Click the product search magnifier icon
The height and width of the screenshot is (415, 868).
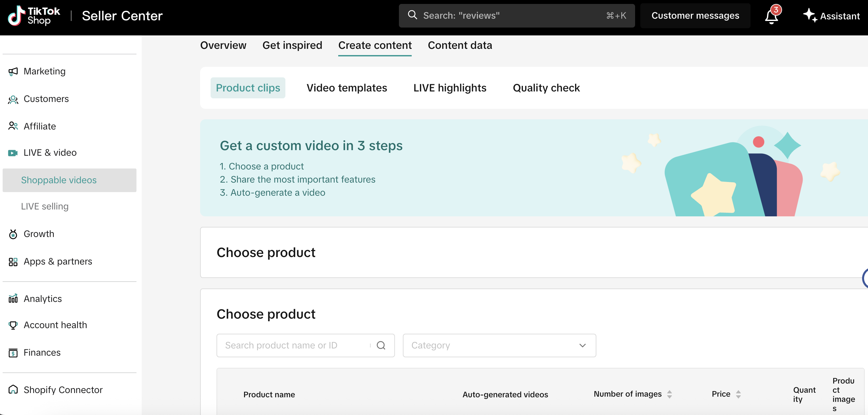381,345
